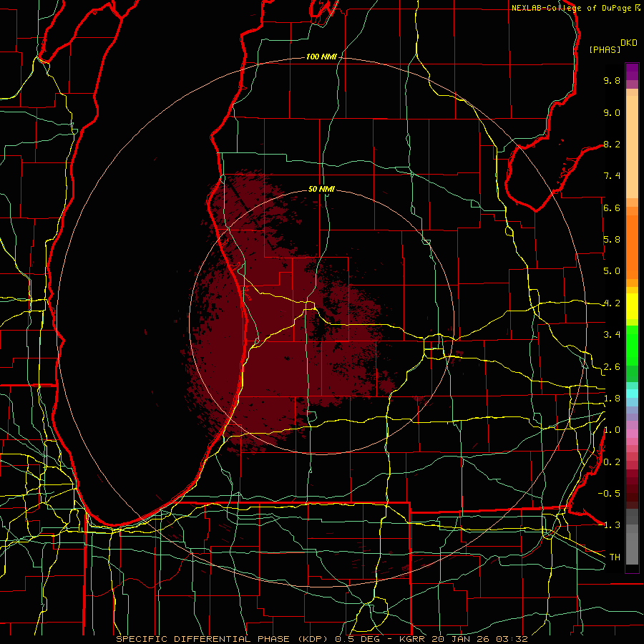Pick the pink segment of the color bar
Screen dimensions: 644x644
click(632, 434)
